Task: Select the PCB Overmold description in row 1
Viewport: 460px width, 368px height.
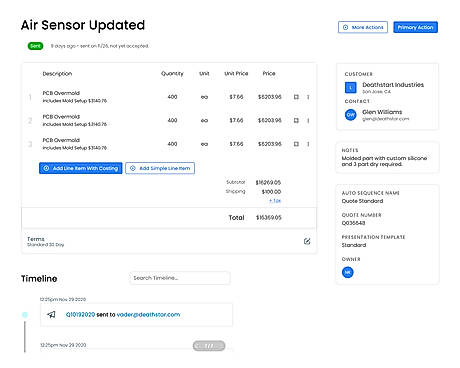Action: coord(61,93)
